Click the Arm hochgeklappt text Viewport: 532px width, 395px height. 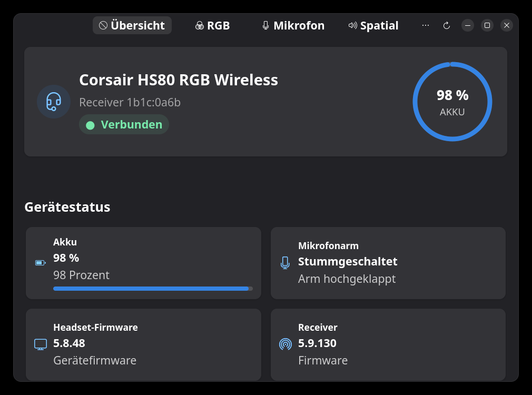[347, 279]
